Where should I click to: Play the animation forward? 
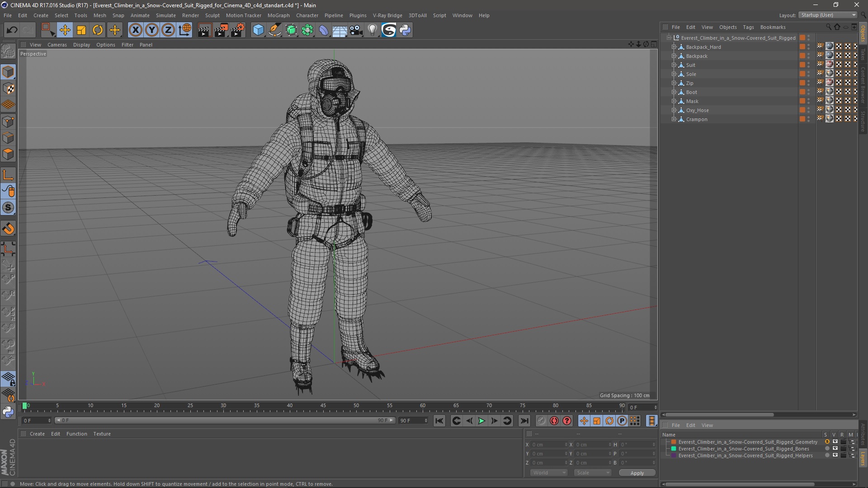[481, 421]
